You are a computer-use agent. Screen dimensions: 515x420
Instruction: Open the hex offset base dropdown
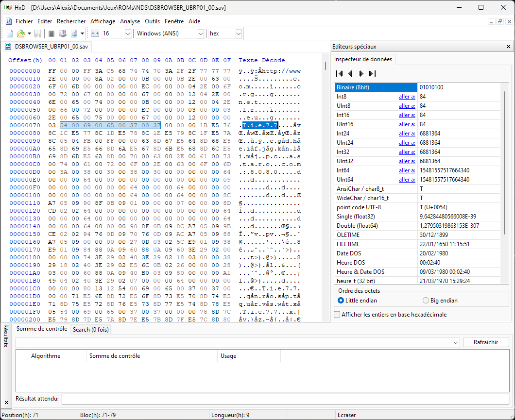238,34
